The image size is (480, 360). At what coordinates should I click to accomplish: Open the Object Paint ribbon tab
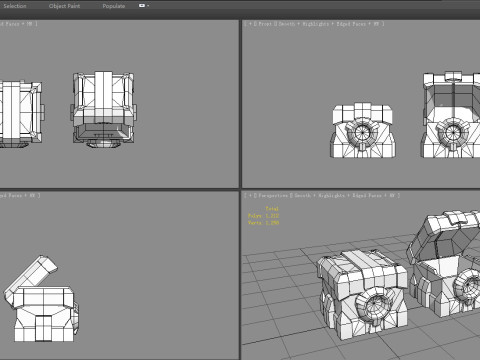pyautogui.click(x=64, y=6)
